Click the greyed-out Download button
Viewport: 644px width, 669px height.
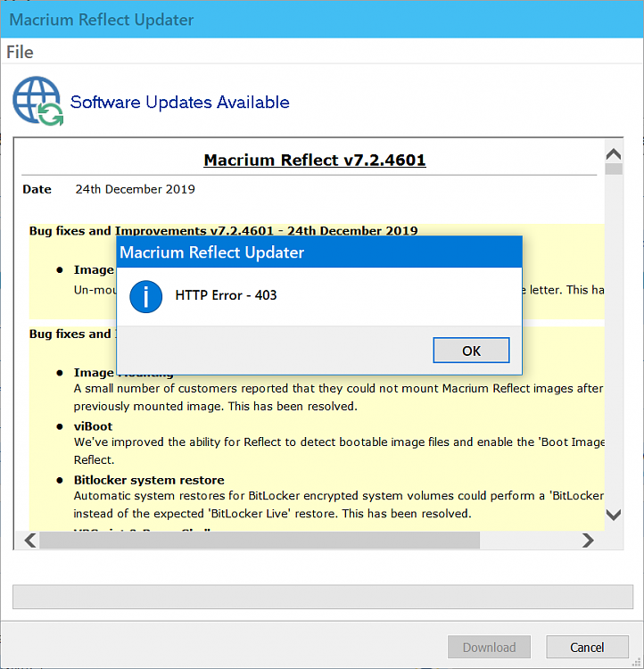[x=489, y=648]
